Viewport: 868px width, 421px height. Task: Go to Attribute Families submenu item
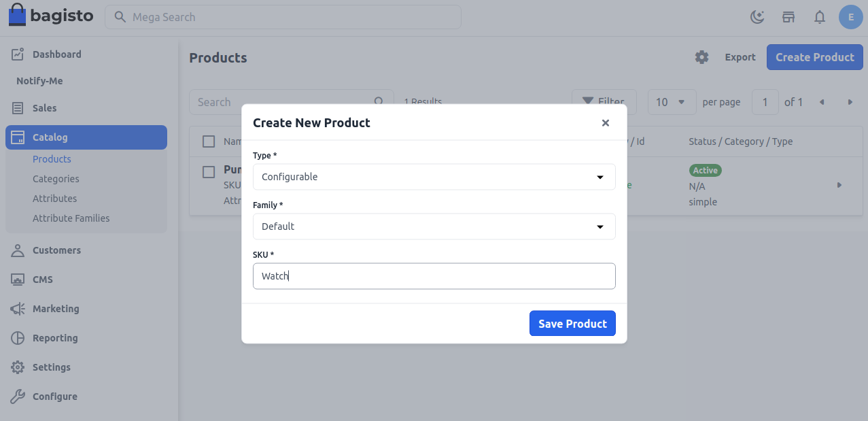tap(71, 218)
